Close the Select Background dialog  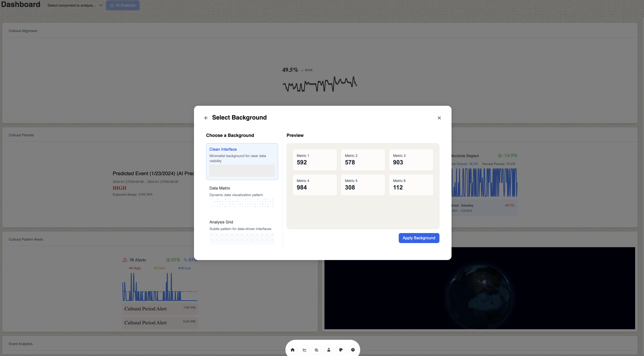click(439, 118)
